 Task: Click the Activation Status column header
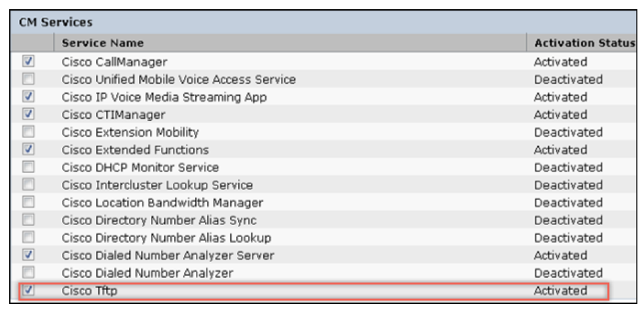point(585,43)
